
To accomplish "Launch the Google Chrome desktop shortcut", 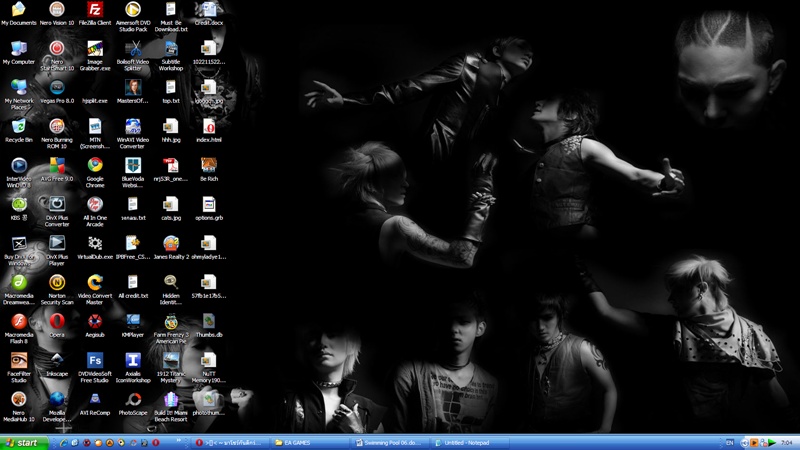I will pos(95,172).
